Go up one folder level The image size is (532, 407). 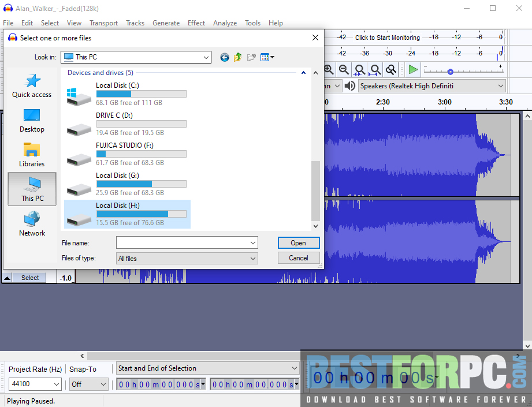[237, 57]
